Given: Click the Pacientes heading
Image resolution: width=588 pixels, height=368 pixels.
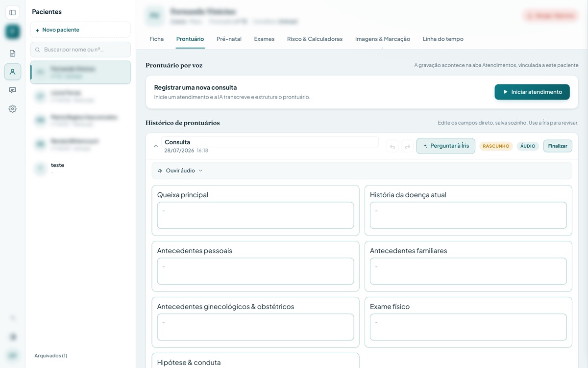Looking at the screenshot, I should (47, 12).
